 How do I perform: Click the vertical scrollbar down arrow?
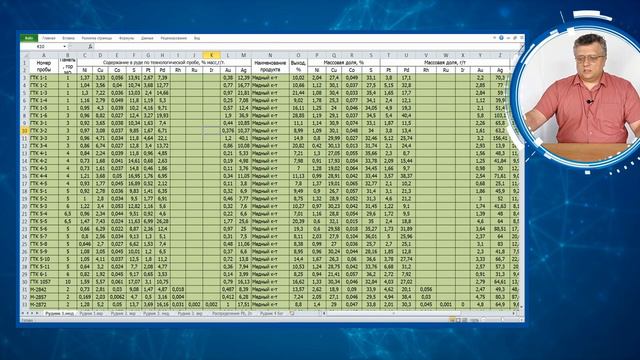click(522, 307)
